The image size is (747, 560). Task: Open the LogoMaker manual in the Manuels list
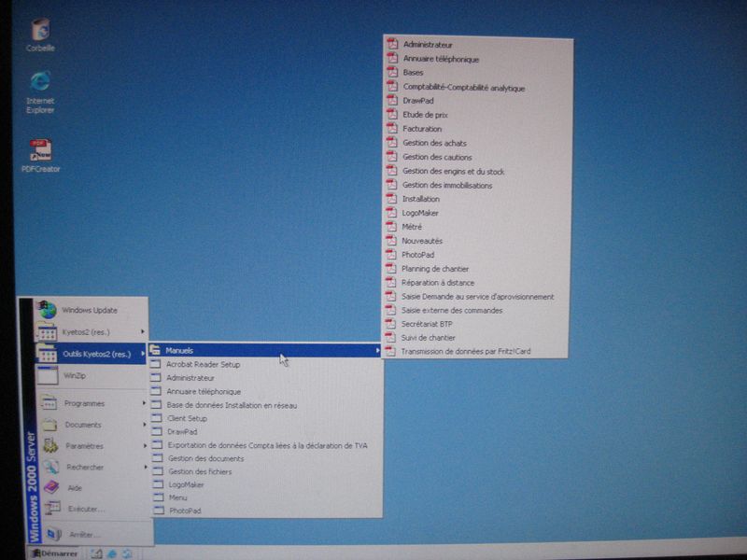point(477,213)
